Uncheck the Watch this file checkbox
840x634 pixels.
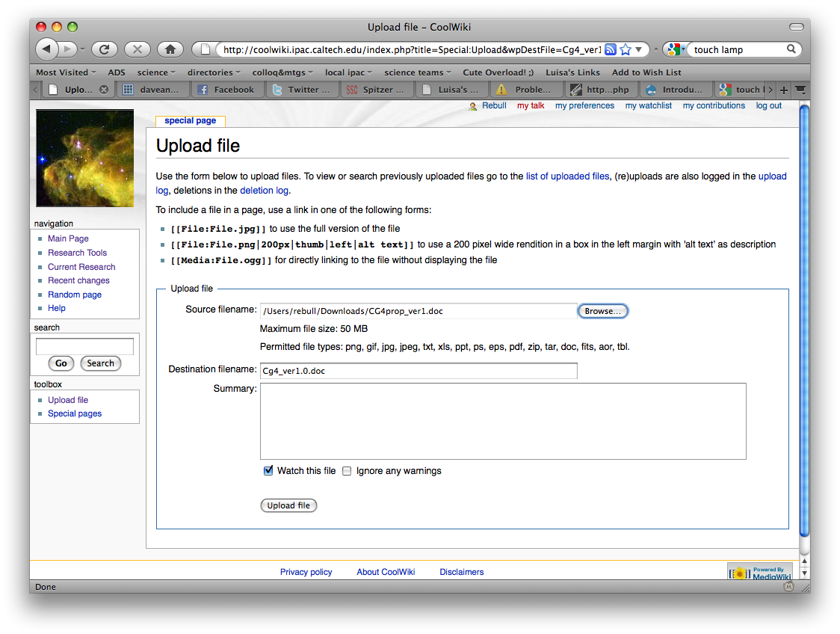point(268,471)
